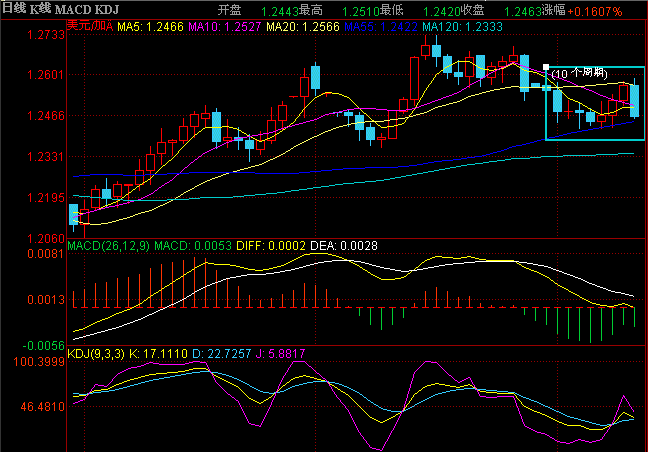648x452 pixels.
Task: Click the 1.2331 price axis label
Action: click(46, 157)
